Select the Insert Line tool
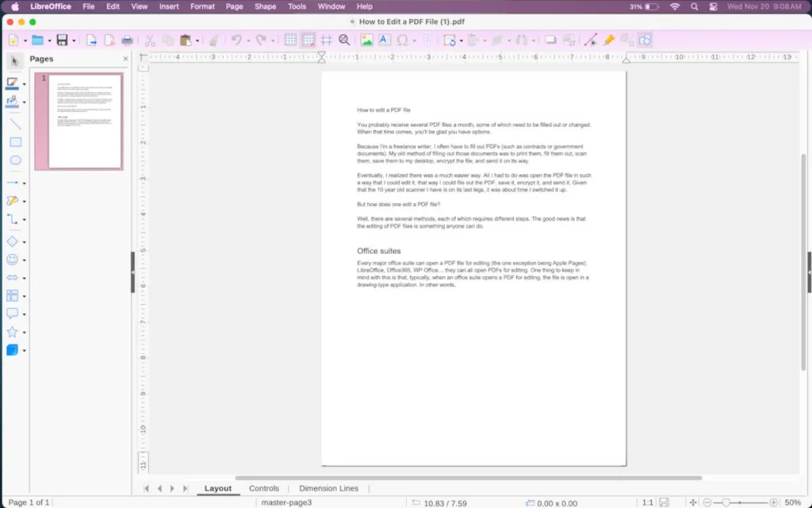The image size is (812, 508). [x=16, y=124]
